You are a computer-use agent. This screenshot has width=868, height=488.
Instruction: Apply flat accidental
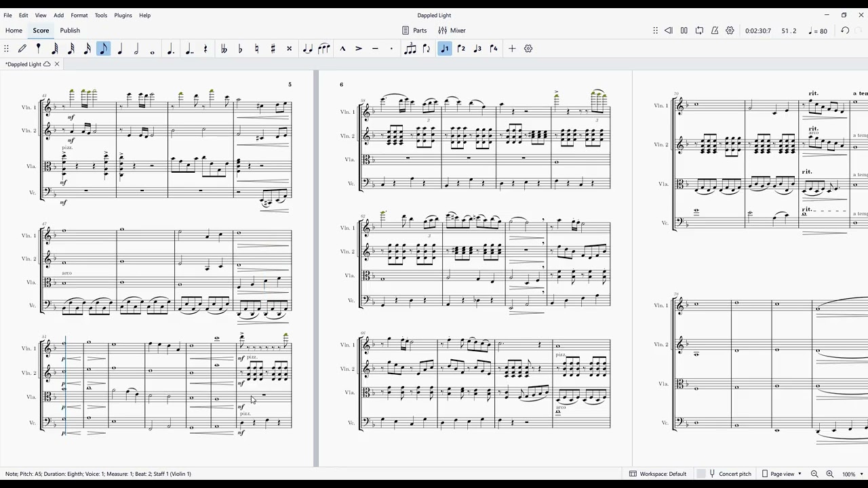coord(240,49)
